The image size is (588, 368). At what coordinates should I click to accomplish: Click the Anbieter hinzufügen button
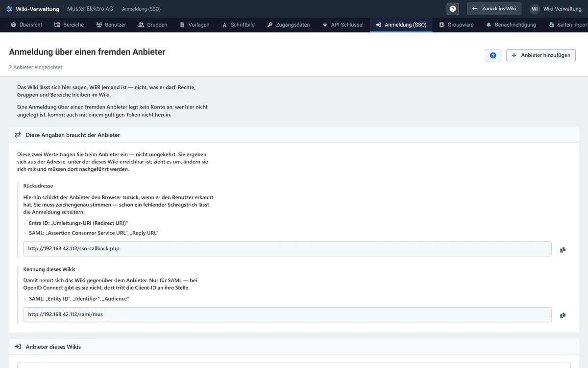(x=541, y=55)
